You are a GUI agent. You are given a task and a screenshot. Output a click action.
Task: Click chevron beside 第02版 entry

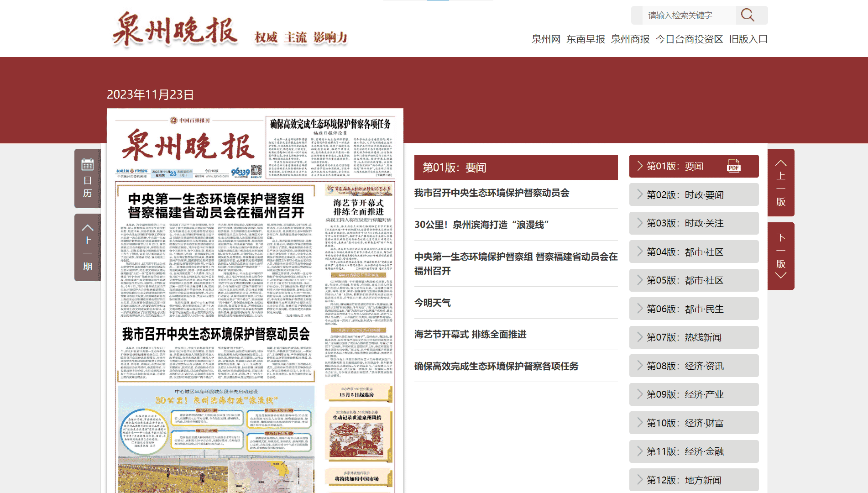tap(640, 194)
